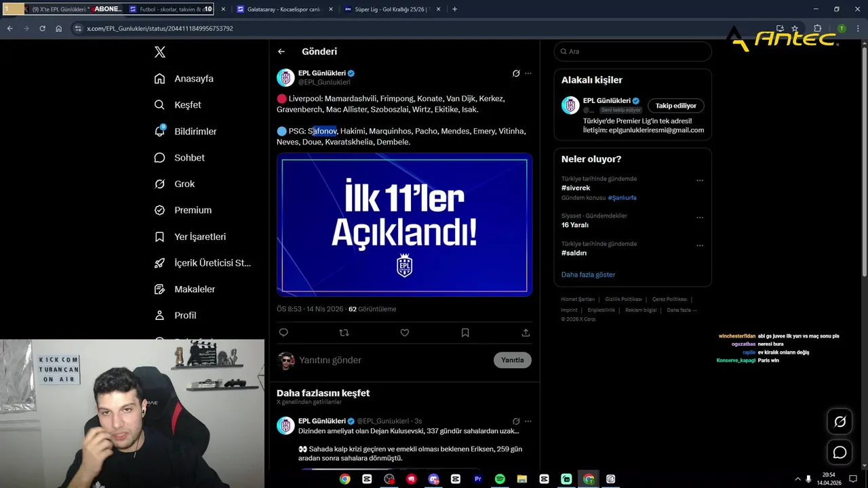Open floating Grok button at bottom right
This screenshot has width=868, height=488.
840,422
